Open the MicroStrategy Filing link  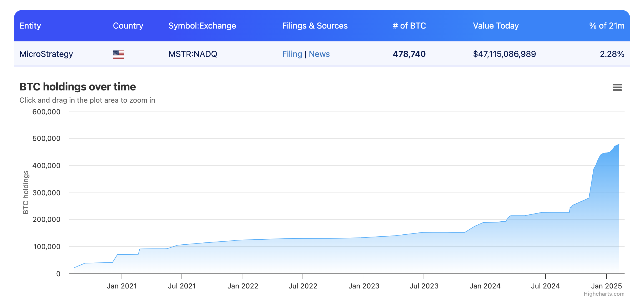[292, 54]
